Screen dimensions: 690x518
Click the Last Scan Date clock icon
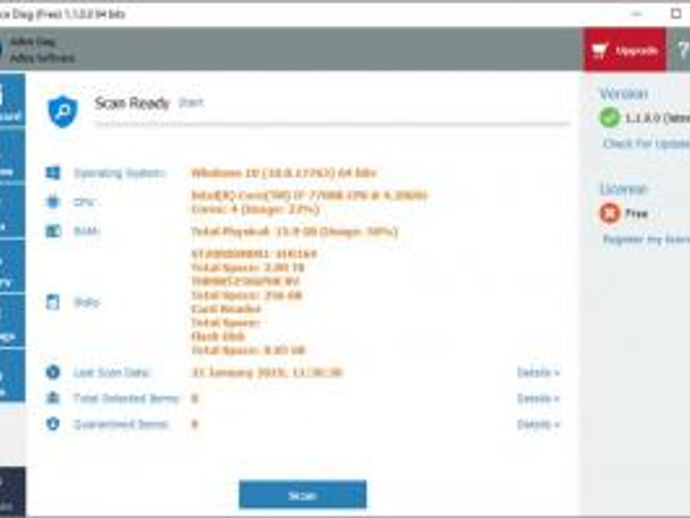(x=53, y=372)
